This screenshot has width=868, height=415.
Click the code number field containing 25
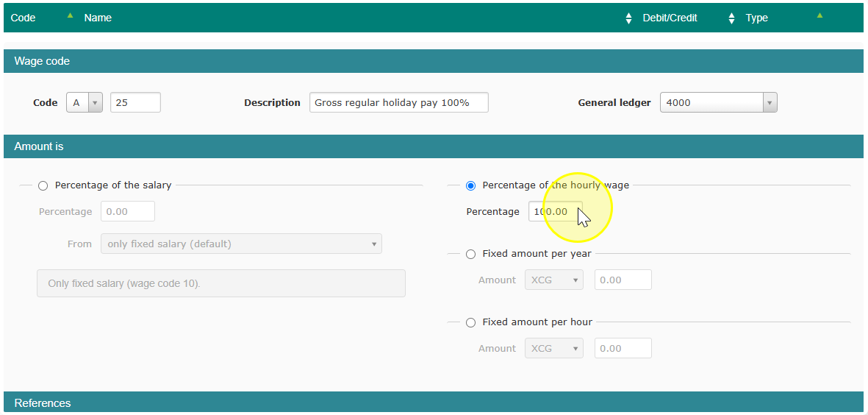136,102
